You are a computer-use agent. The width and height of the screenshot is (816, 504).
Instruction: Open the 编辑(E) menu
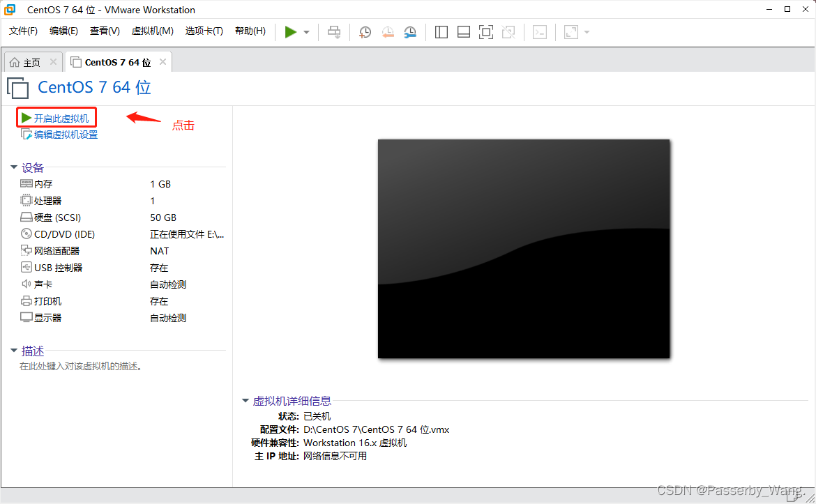coord(63,31)
